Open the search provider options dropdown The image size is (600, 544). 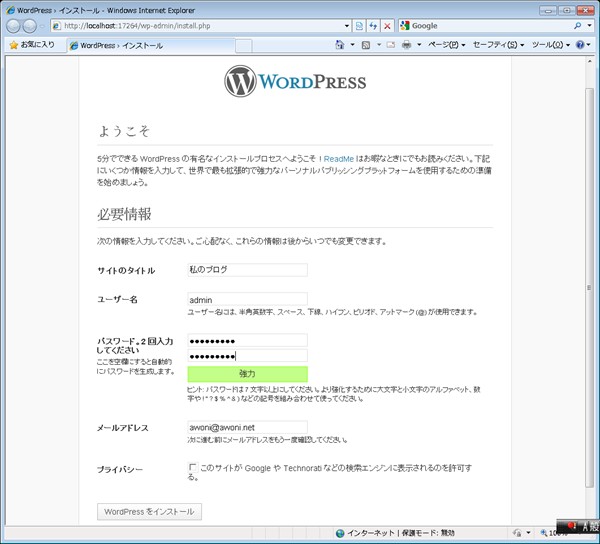[x=590, y=26]
